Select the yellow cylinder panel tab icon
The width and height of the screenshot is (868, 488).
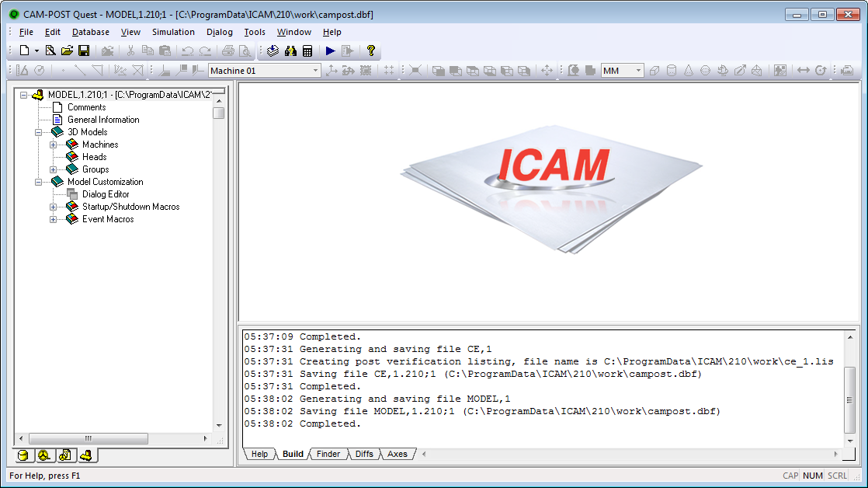[23, 455]
